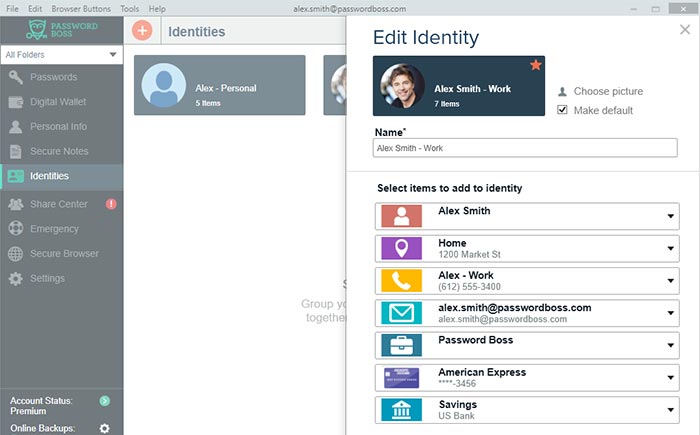Open the Emergency section label
The width and height of the screenshot is (700, 435).
coord(54,229)
